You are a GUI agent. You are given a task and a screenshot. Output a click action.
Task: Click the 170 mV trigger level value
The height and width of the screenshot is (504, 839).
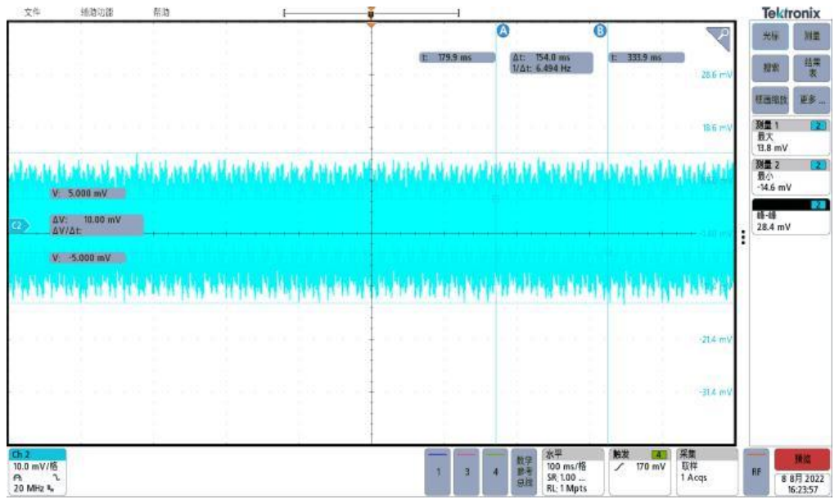click(651, 466)
